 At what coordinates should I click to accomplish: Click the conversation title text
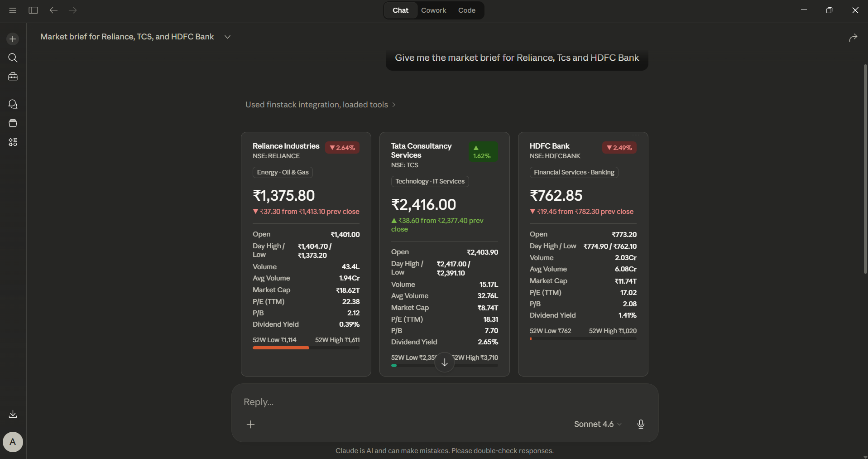[127, 37]
